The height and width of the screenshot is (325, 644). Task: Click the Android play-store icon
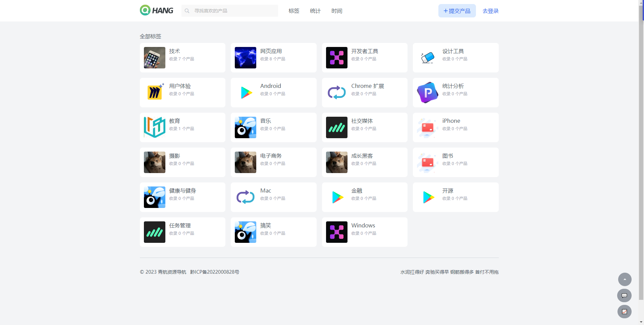pyautogui.click(x=246, y=93)
